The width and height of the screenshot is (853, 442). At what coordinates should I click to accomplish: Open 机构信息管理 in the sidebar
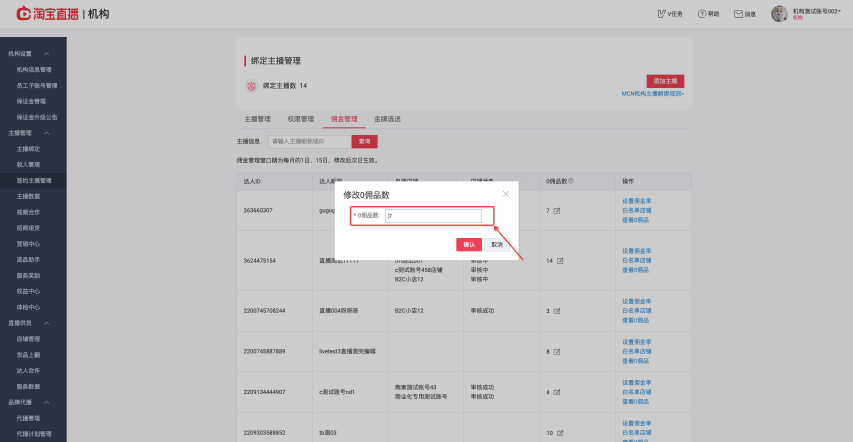34,70
